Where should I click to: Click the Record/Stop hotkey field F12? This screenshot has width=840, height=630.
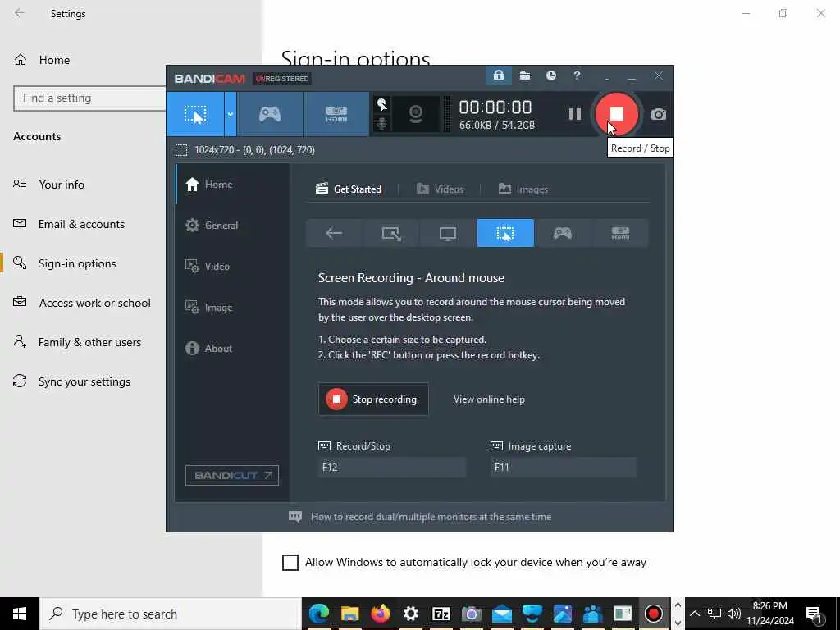click(x=391, y=467)
